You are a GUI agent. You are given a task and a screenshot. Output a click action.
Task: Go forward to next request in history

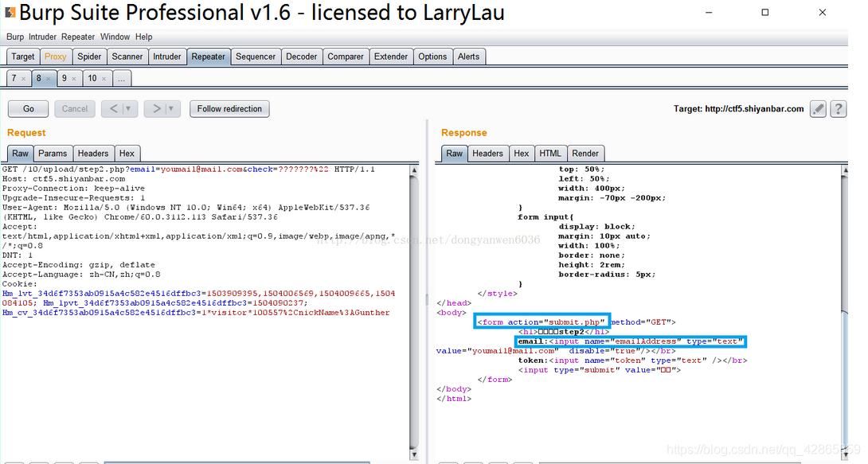pyautogui.click(x=156, y=109)
